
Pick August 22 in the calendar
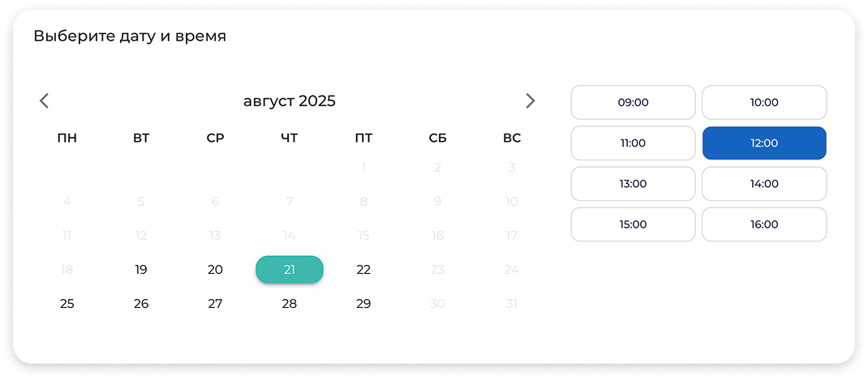pos(363,270)
